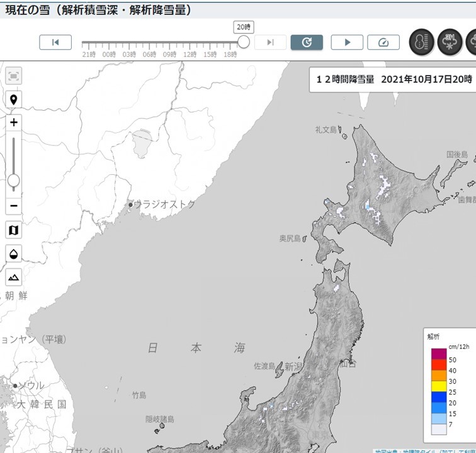Click the map zoom slider knob
This screenshot has height=453, width=476.
(14, 181)
